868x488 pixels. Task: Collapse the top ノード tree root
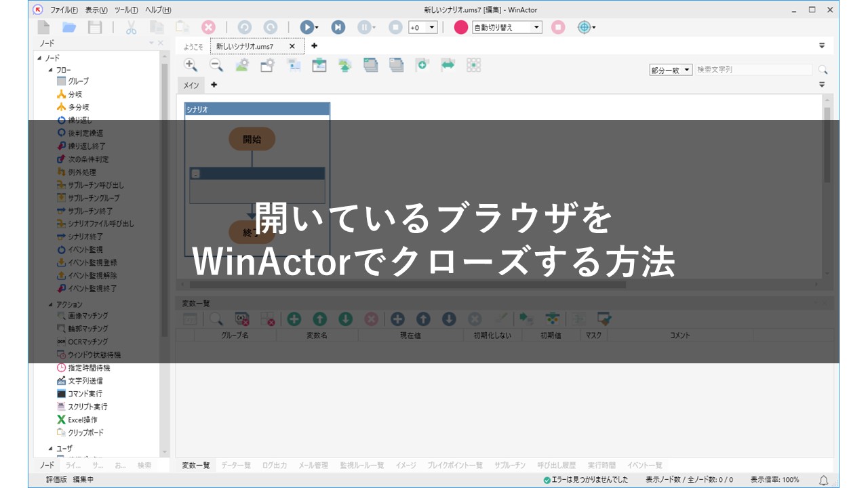click(x=39, y=58)
